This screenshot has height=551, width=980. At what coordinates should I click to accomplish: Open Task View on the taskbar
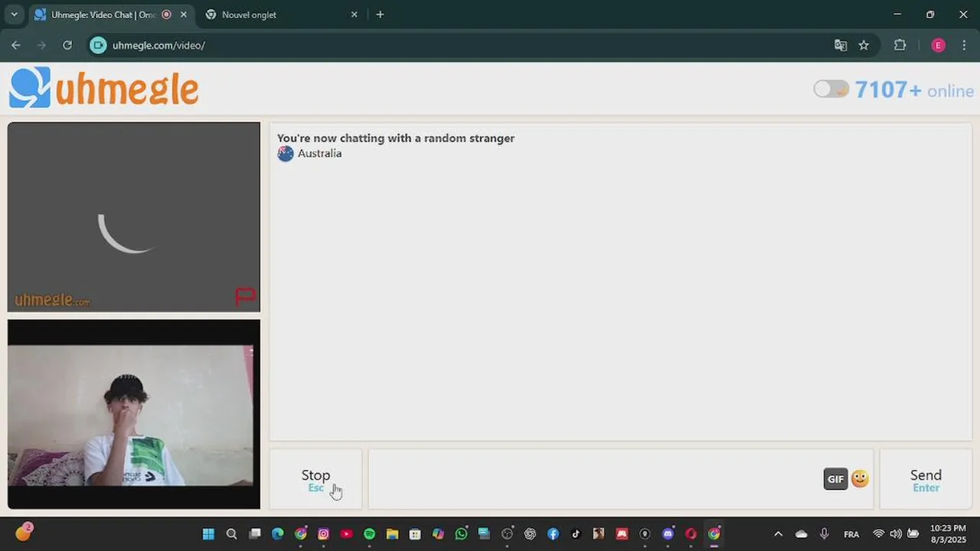(255, 534)
